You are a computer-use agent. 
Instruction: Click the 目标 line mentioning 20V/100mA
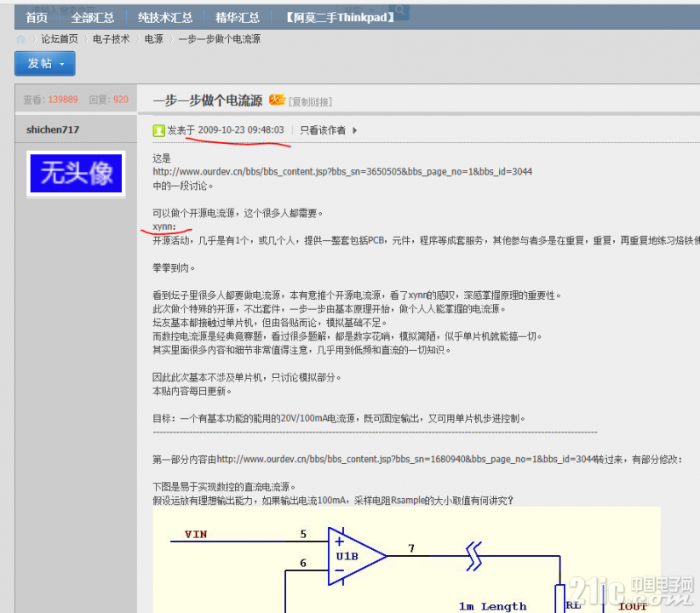click(x=339, y=419)
